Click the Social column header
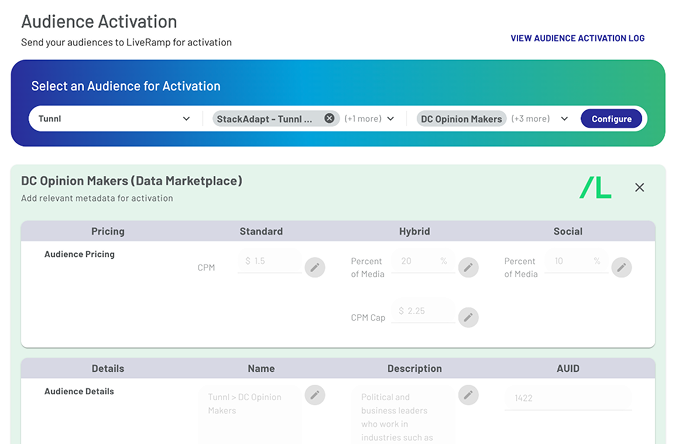 tap(568, 231)
